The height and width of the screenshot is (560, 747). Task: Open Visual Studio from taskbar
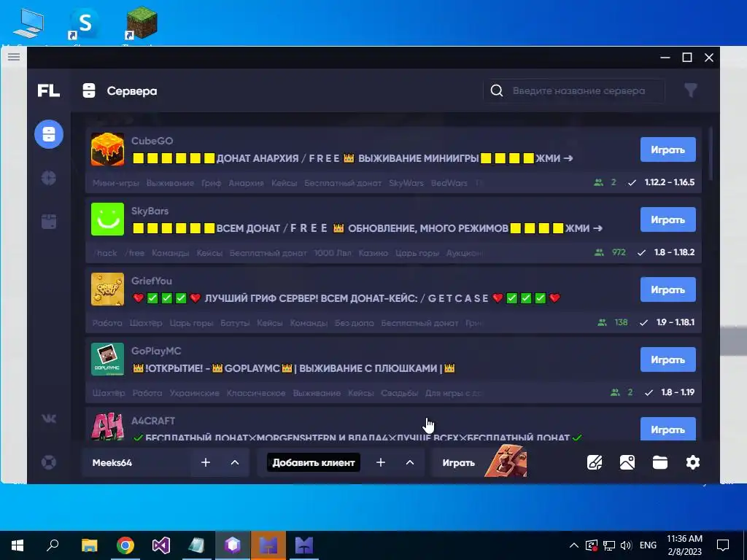coord(161,545)
